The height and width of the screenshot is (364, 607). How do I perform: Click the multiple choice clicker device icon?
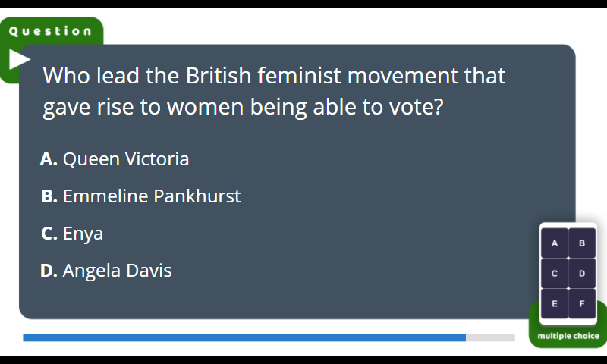point(568,274)
